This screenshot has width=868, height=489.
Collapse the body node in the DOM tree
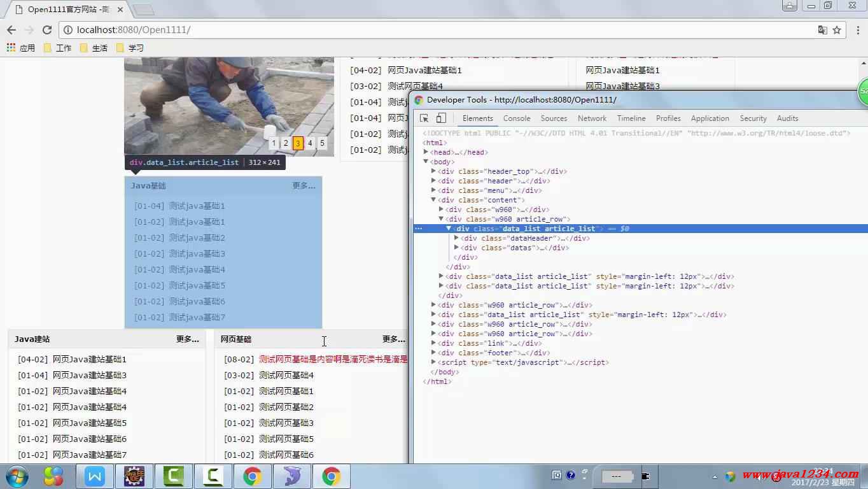[x=426, y=162]
